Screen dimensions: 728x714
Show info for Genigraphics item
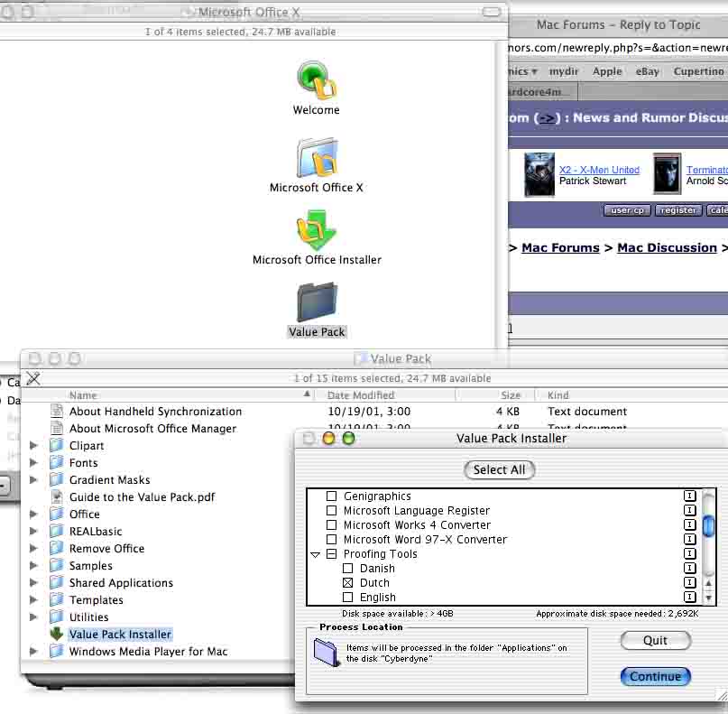tap(690, 496)
